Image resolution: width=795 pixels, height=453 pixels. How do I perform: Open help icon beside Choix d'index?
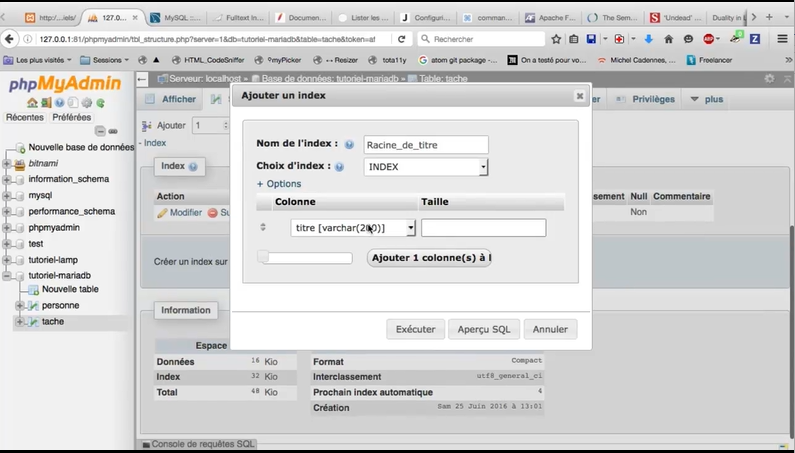click(340, 167)
